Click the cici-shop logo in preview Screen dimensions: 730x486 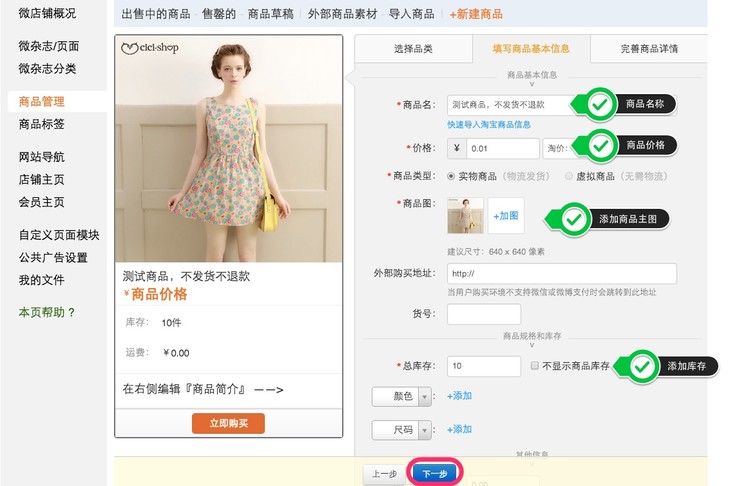click(x=150, y=47)
